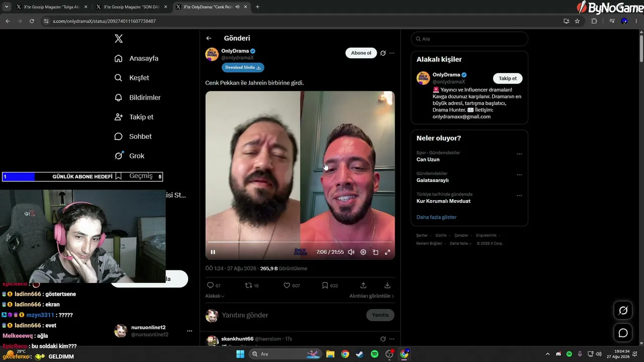The height and width of the screenshot is (362, 644).
Task: Mute the OnlyDrama tab audio icon
Action: pyautogui.click(x=237, y=7)
